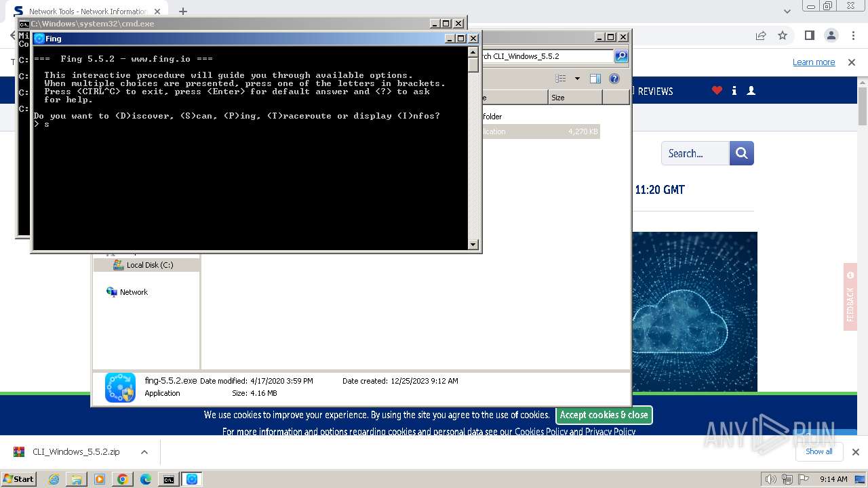
Task: Close the Chrome downloads bar
Action: click(x=855, y=451)
